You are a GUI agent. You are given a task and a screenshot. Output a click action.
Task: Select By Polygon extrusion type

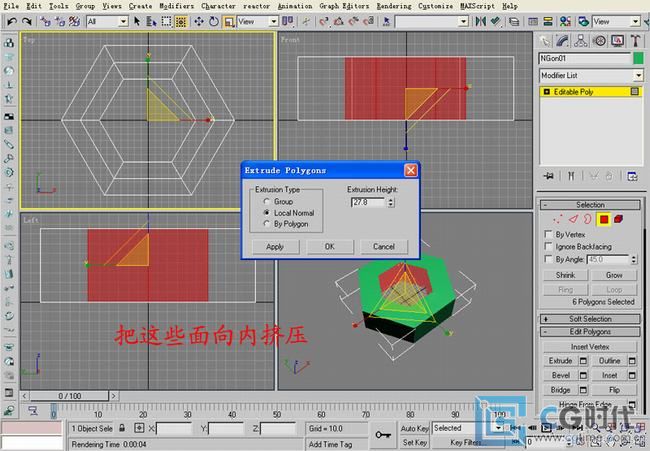[x=267, y=224]
